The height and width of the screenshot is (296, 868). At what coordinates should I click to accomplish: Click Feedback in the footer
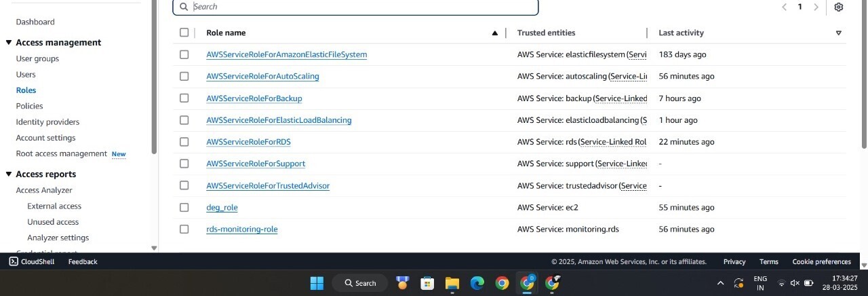pos(83,261)
